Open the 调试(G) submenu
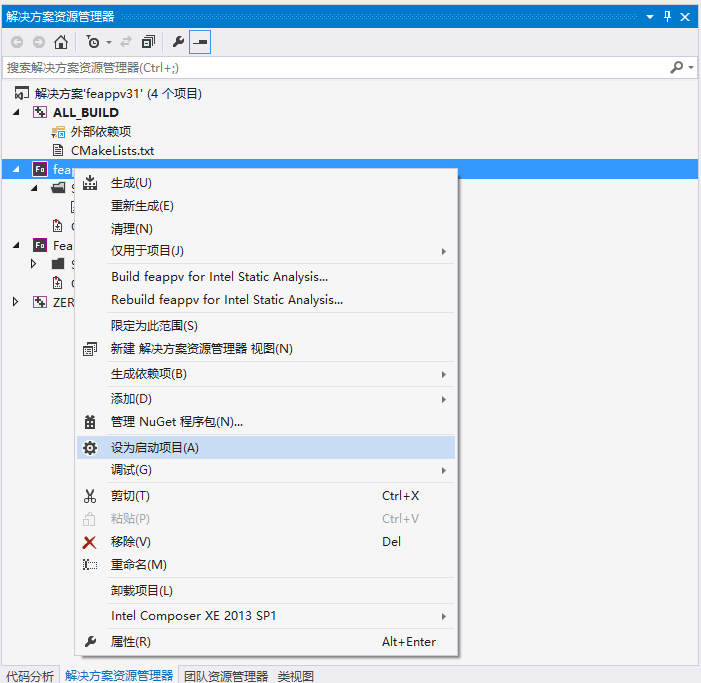Screen dimensions: 701x683 266,470
